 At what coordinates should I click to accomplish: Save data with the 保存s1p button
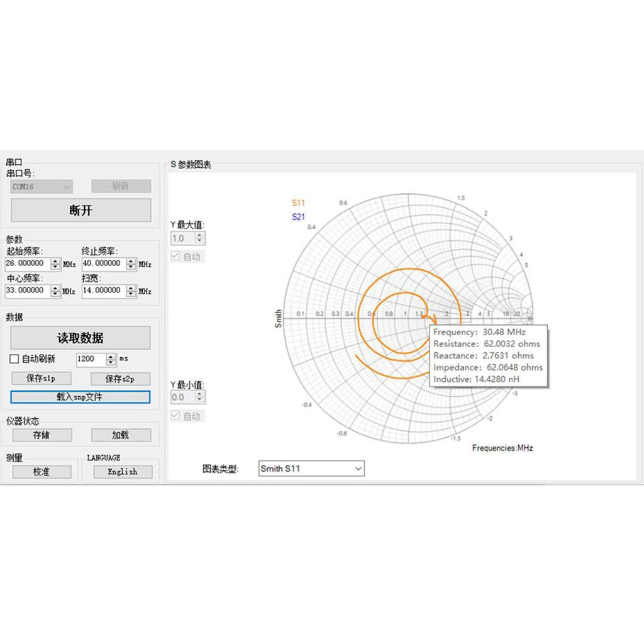[x=42, y=379]
